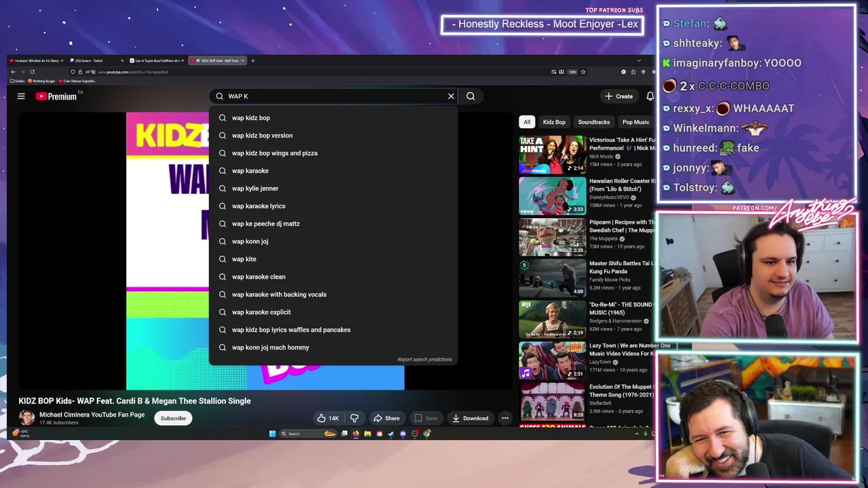Click into the search field containing WAP K
The width and height of the screenshot is (868, 488).
pos(332,96)
